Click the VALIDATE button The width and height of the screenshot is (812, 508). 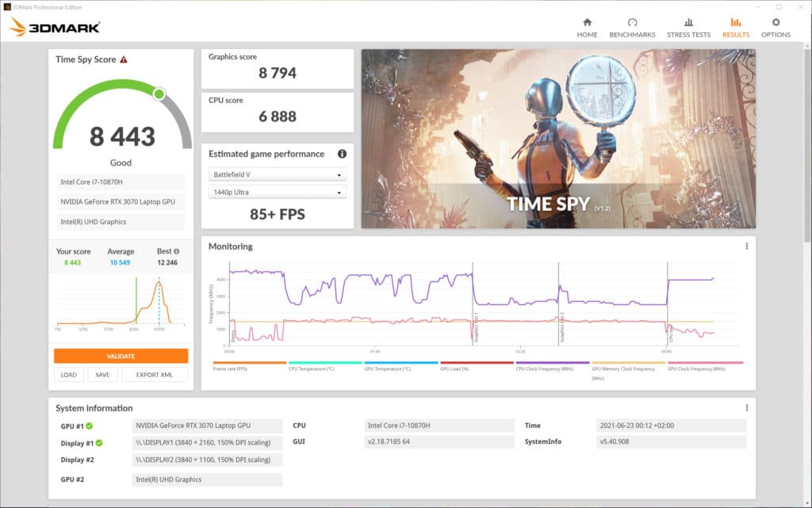coord(121,356)
